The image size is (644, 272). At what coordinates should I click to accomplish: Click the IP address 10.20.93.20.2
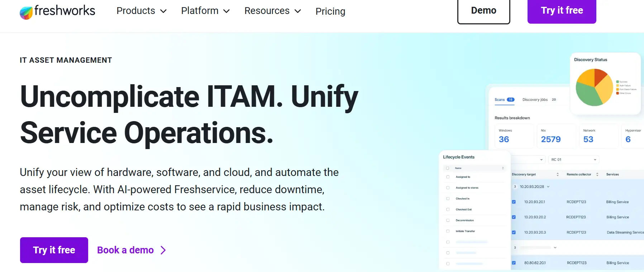point(535,217)
